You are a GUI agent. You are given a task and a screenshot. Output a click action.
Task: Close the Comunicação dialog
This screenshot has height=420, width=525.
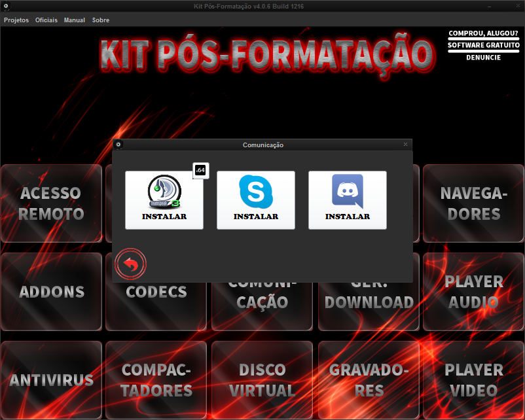click(405, 145)
